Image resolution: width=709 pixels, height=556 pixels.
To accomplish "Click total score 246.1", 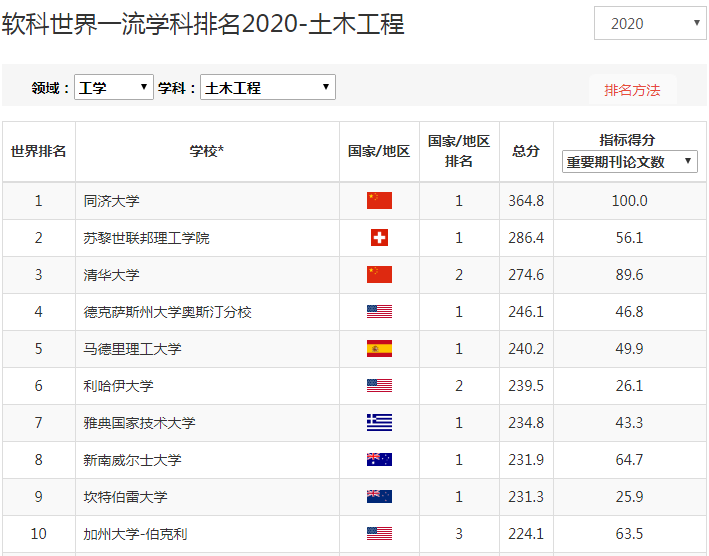I will (x=526, y=312).
